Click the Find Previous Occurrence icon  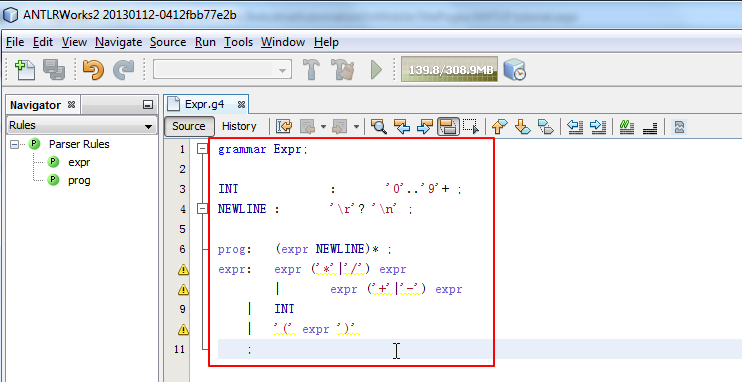402,126
